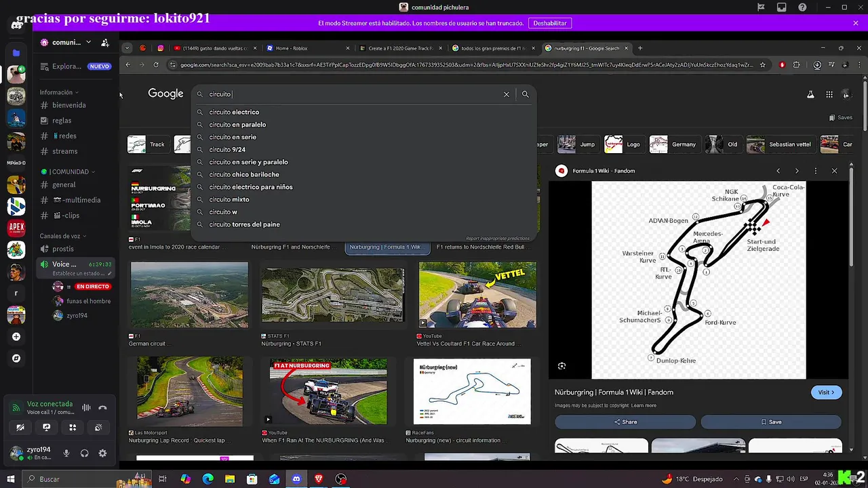Switch to todos los gran premios tab
Image resolution: width=868 pixels, height=488 pixels.
[x=492, y=48]
